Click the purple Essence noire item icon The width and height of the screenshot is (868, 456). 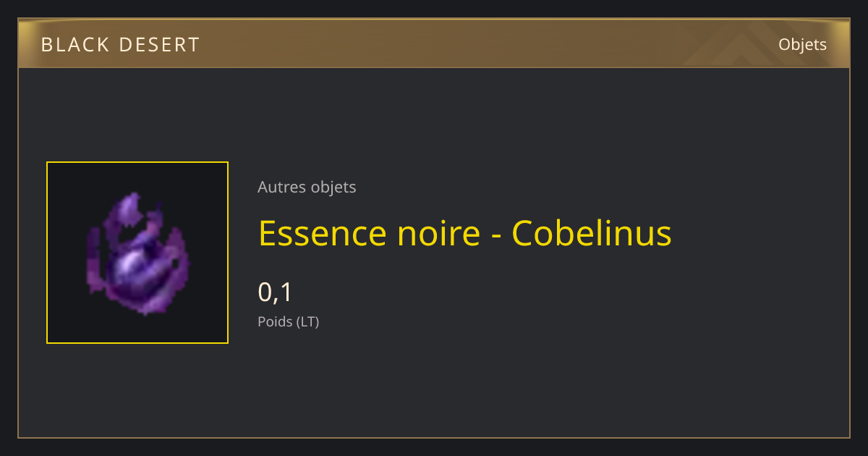pos(137,253)
